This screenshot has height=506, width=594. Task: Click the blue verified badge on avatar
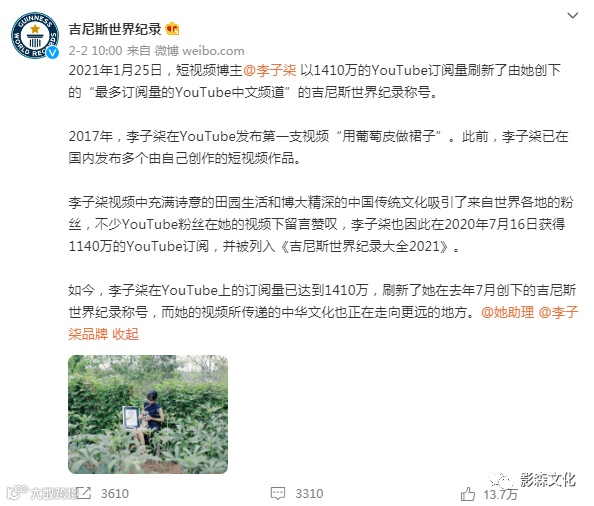click(x=52, y=52)
